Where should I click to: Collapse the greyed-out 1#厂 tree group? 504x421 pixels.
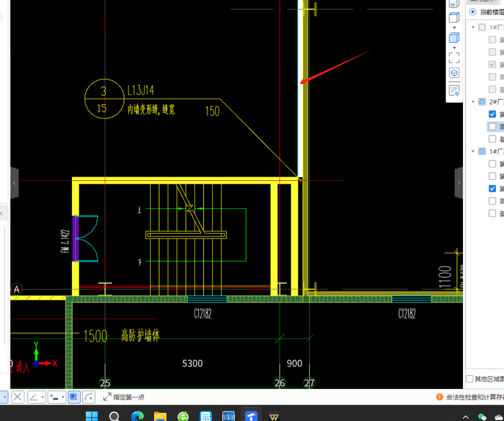point(473,27)
